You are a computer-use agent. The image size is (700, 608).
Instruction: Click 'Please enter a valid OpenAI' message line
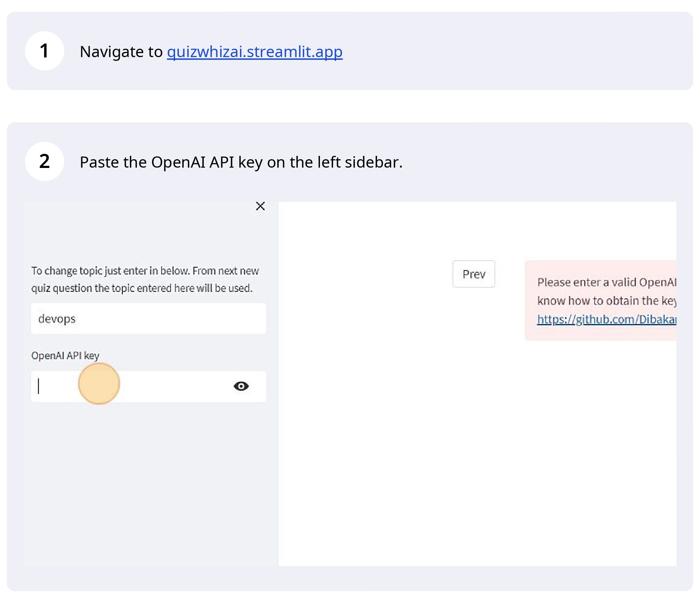click(x=606, y=282)
